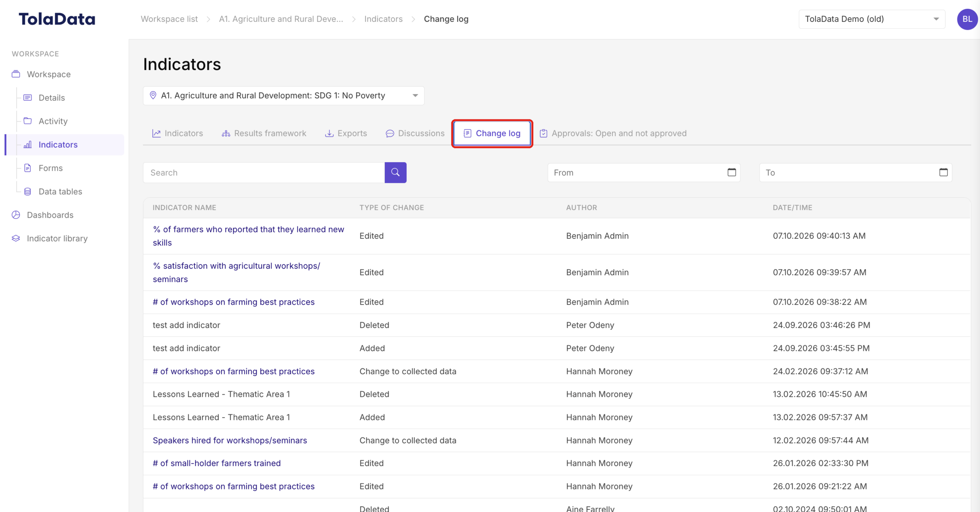The width and height of the screenshot is (980, 512).
Task: Click the DATE/TIME column header
Action: tap(792, 207)
